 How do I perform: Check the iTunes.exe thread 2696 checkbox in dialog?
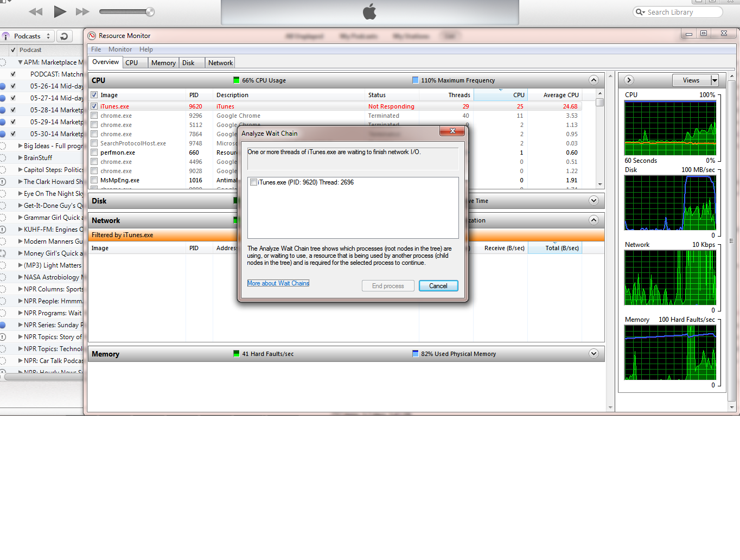point(253,182)
